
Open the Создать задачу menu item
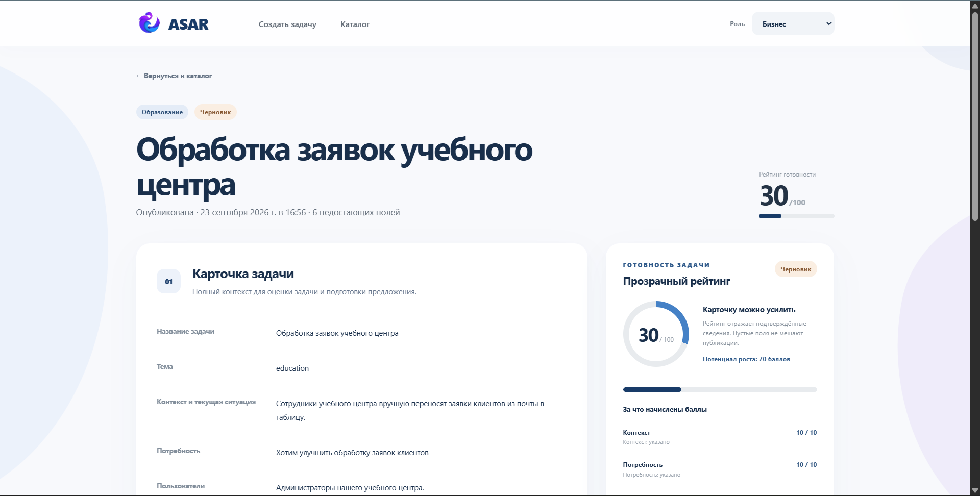pyautogui.click(x=287, y=24)
